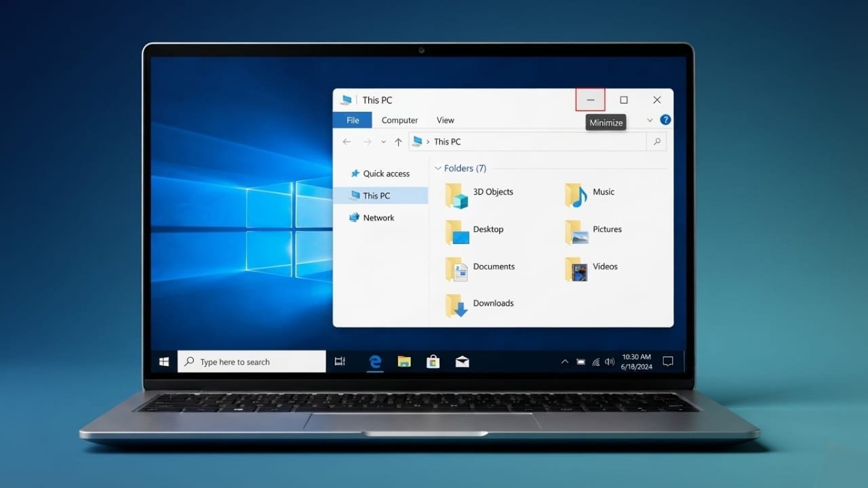Maximize the This PC window

click(624, 100)
